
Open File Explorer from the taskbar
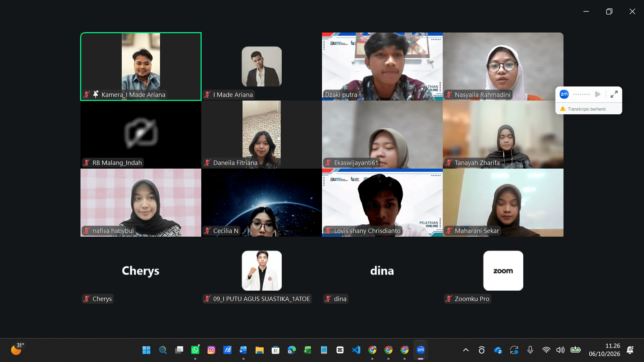click(x=259, y=350)
